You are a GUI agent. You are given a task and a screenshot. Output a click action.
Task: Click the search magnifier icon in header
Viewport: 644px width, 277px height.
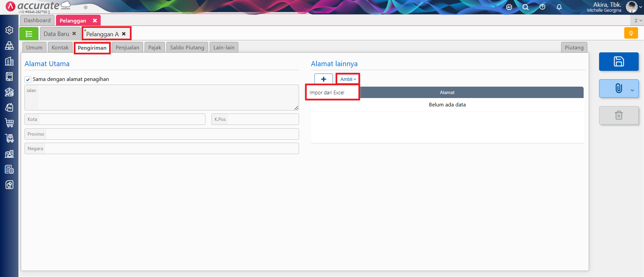(526, 7)
